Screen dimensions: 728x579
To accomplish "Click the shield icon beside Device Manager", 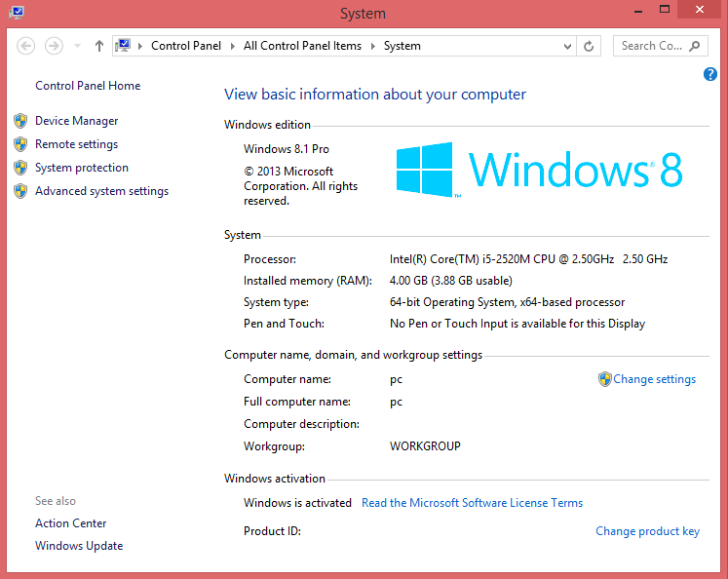I will (x=20, y=121).
